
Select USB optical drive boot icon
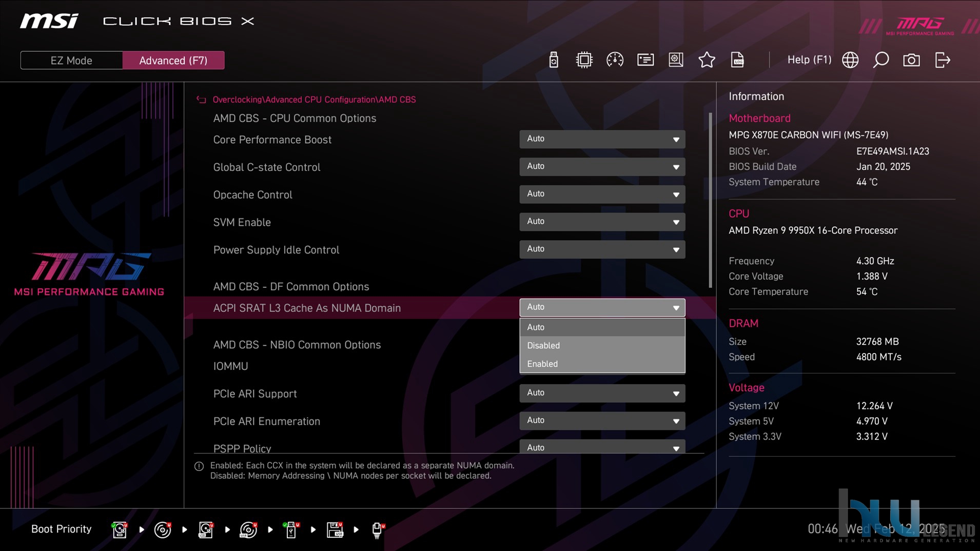248,529
